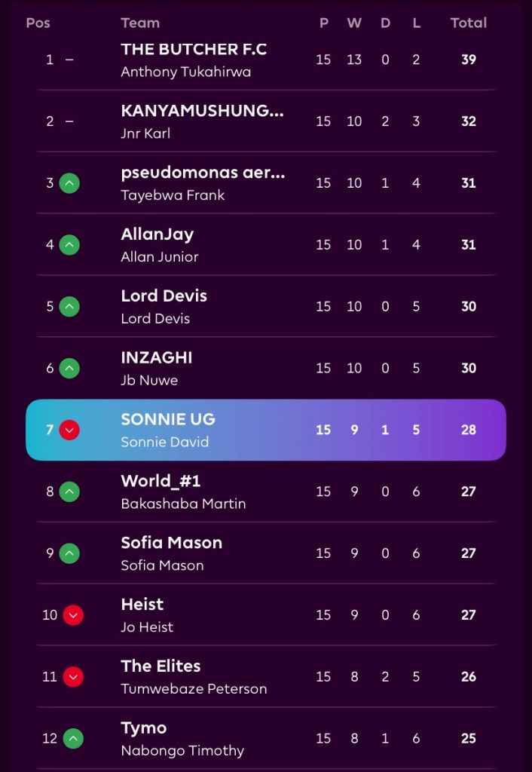Click red down arrow beside Heist
Image resolution: width=532 pixels, height=772 pixels.
point(73,615)
